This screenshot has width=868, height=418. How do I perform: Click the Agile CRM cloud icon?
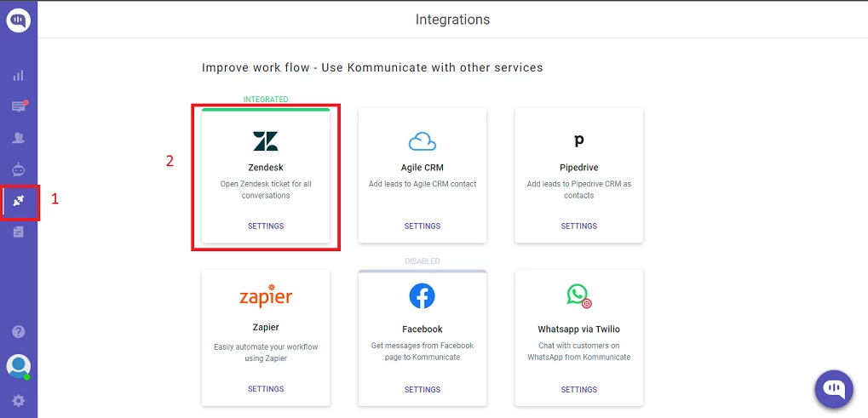pyautogui.click(x=423, y=141)
